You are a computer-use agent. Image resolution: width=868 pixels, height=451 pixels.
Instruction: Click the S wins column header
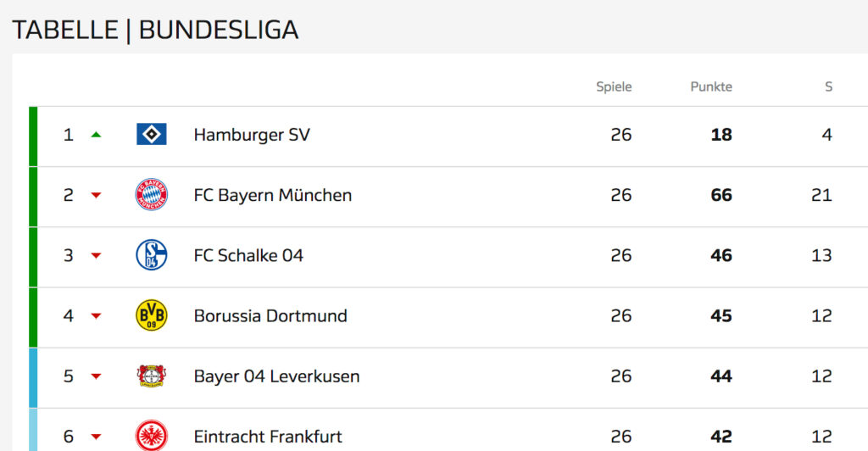tap(828, 86)
